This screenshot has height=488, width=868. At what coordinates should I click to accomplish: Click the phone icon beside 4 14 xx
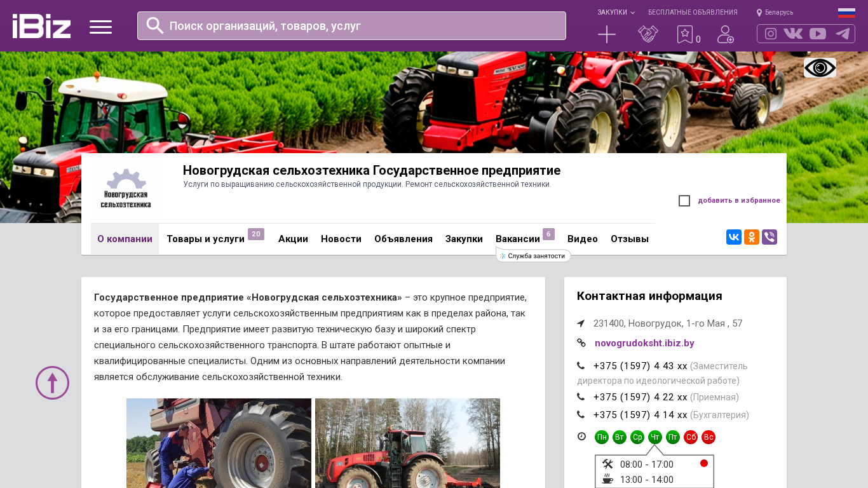point(581,415)
